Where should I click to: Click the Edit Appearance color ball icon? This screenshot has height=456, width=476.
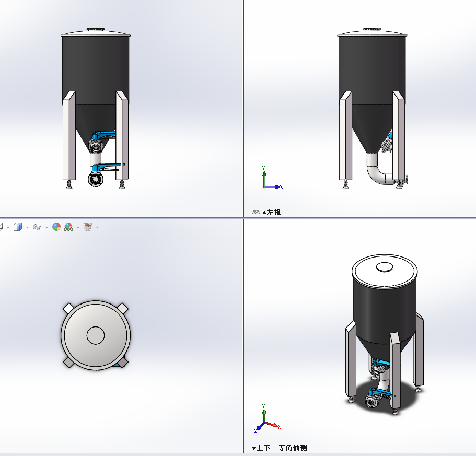(x=56, y=227)
